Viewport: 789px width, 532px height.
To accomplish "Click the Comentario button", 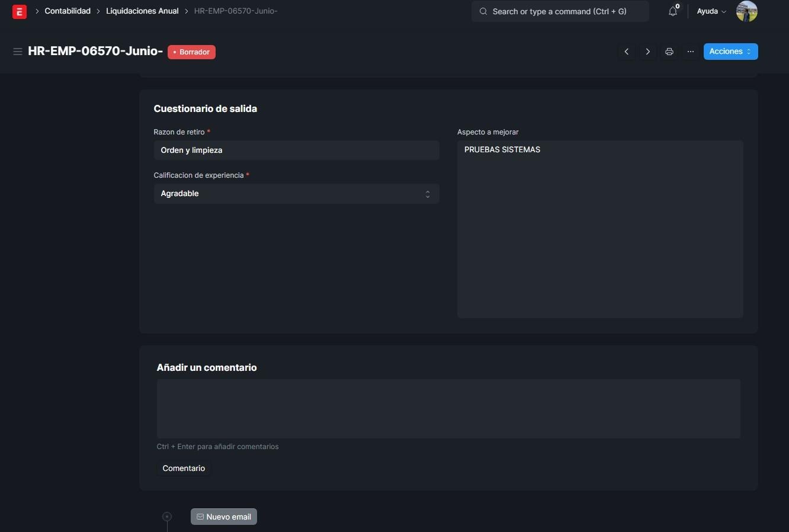I will tap(184, 468).
